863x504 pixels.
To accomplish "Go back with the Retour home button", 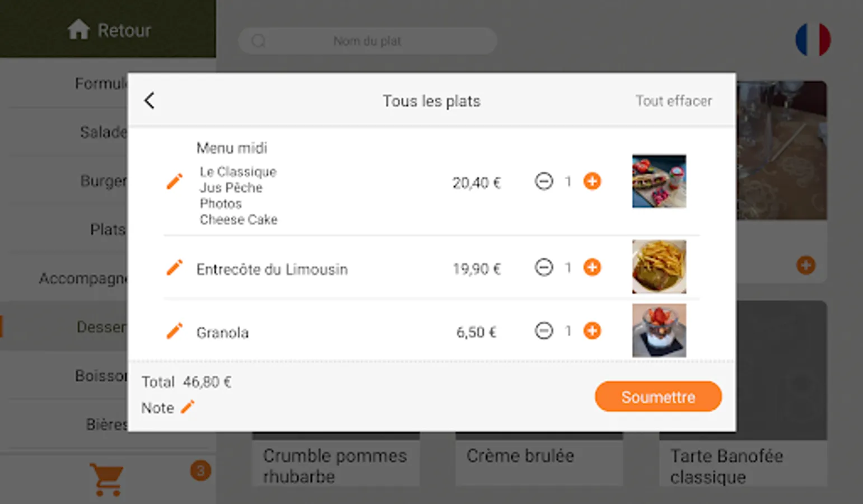I will [x=109, y=30].
